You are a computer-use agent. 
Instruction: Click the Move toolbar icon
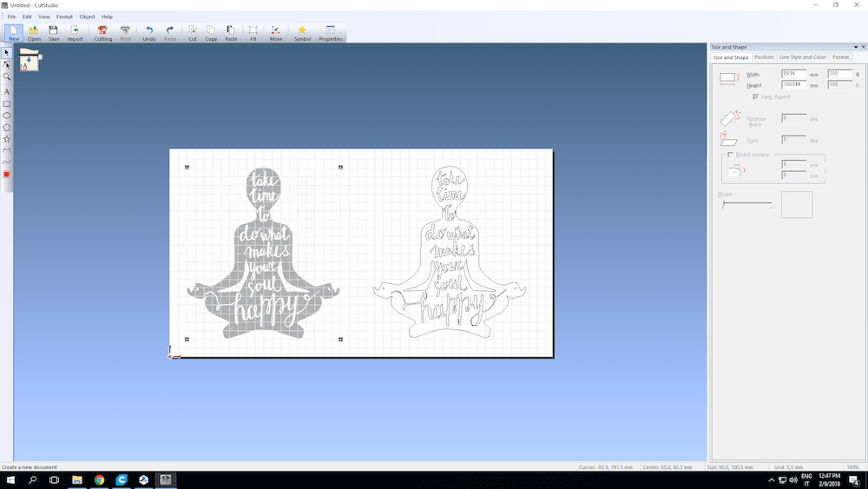(x=276, y=33)
